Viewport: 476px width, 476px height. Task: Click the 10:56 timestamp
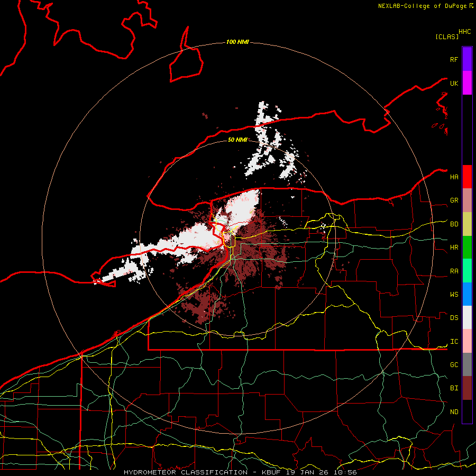click(x=345, y=472)
